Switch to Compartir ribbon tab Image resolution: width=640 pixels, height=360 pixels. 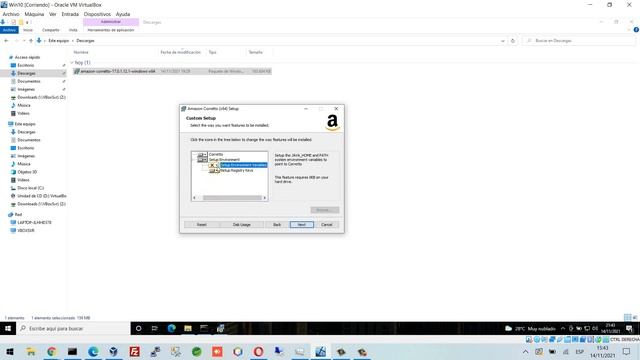pos(51,30)
